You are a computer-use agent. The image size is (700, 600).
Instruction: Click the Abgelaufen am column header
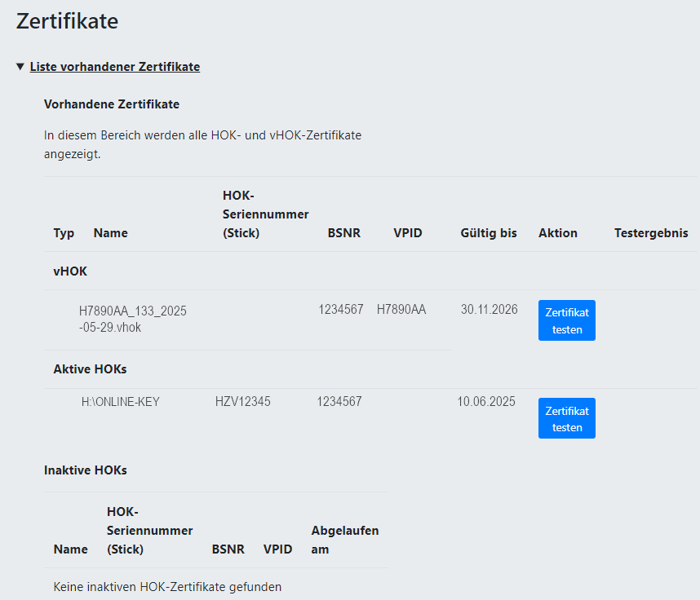(344, 540)
